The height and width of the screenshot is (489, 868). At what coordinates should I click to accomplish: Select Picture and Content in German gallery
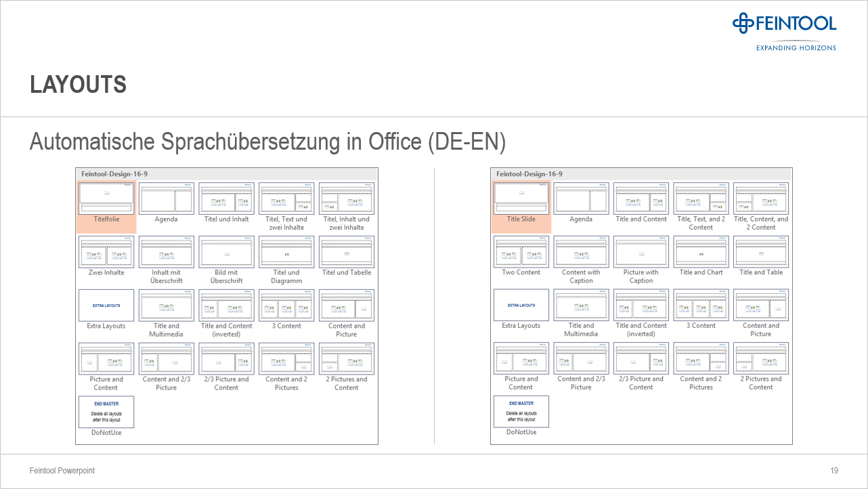(x=106, y=359)
